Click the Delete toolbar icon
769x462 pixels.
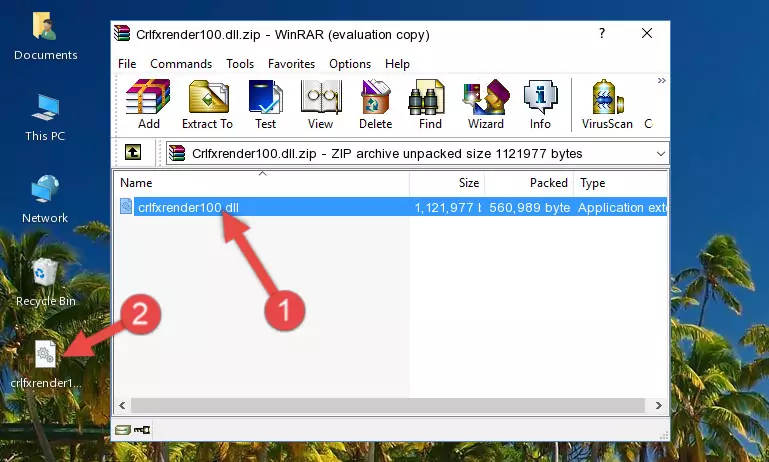tap(376, 104)
